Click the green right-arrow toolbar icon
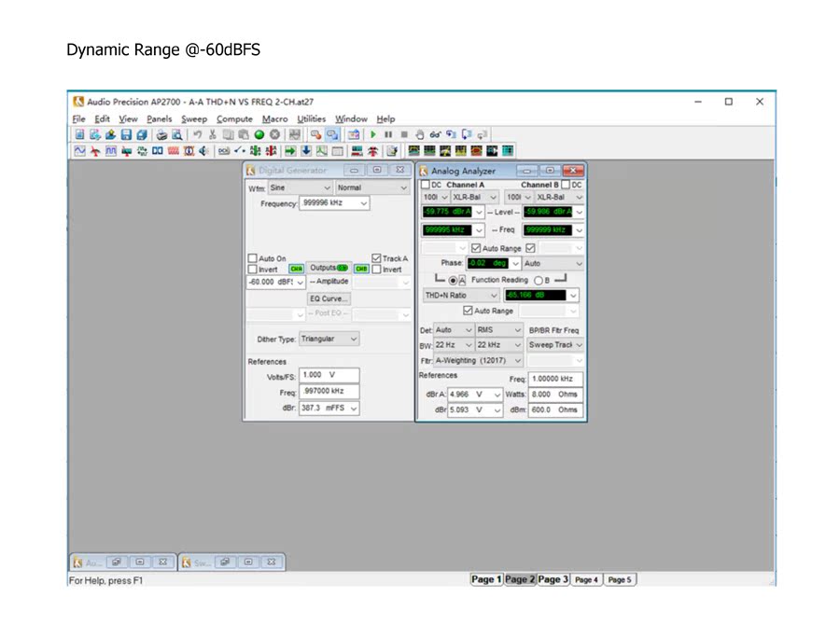The image size is (840, 624). tap(290, 151)
